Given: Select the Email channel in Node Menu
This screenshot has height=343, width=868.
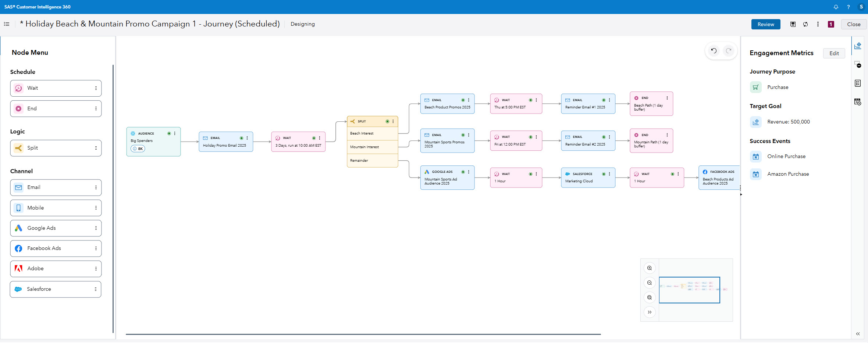Looking at the screenshot, I should [56, 187].
